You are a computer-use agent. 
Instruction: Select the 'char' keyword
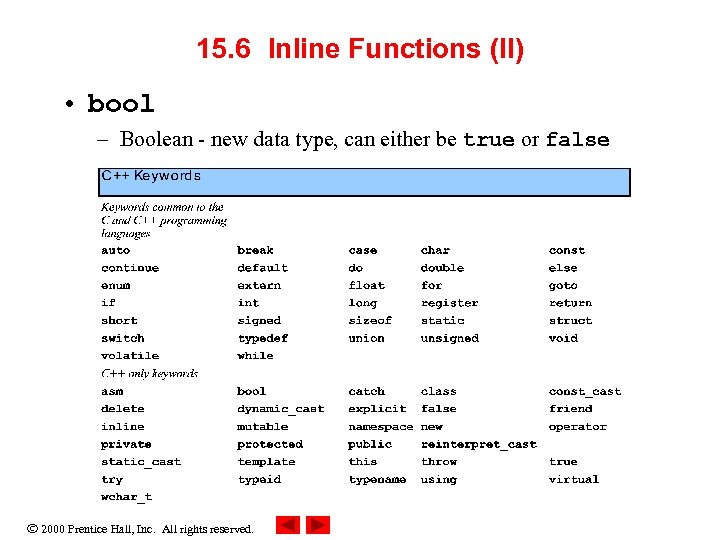click(x=435, y=250)
